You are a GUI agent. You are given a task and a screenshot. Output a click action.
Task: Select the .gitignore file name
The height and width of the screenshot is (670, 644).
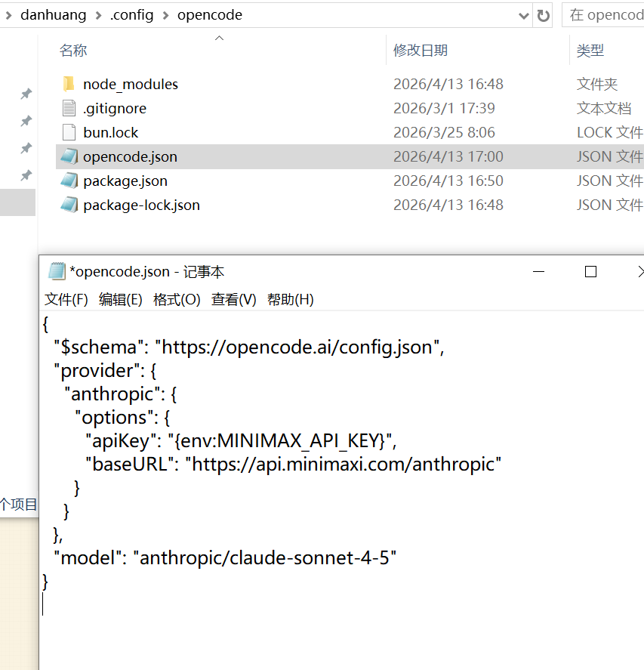115,109
